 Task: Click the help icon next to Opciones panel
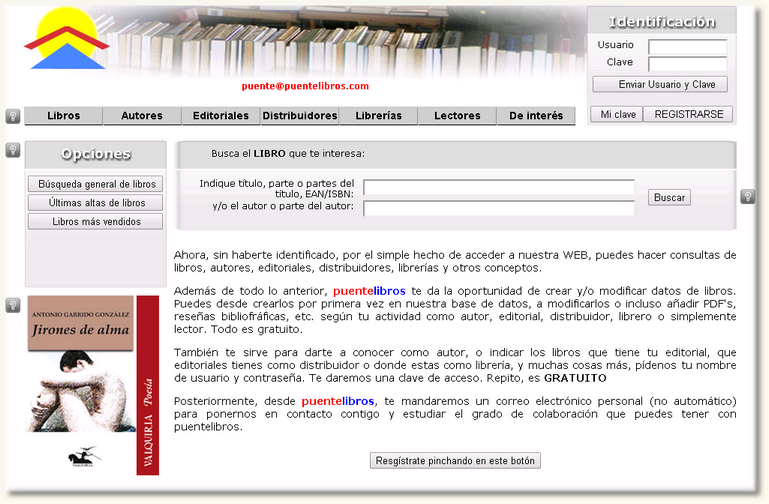[x=13, y=150]
